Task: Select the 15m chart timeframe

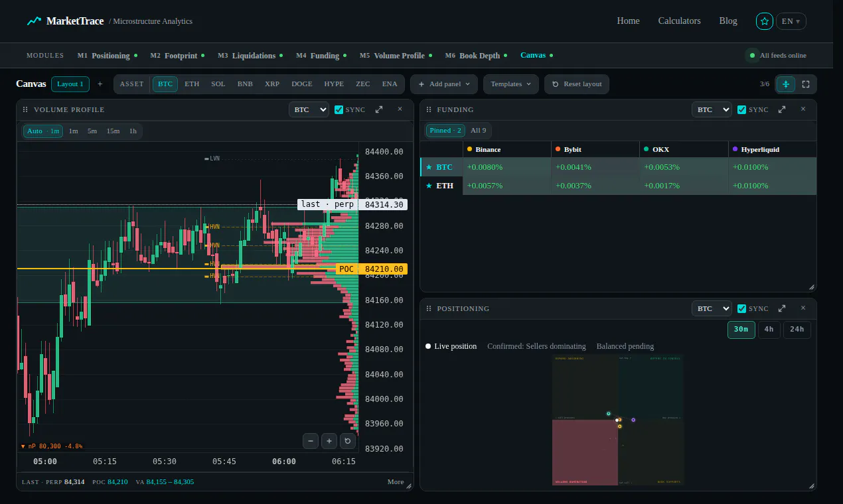Action: [113, 131]
